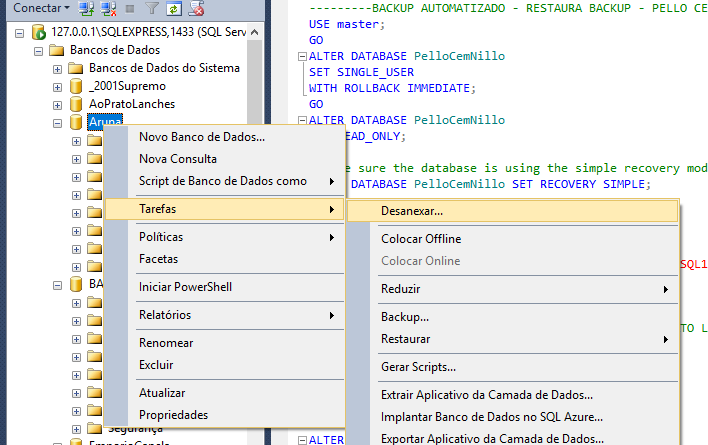This screenshot has width=708, height=445.
Task: Choose Backup... from Tarefas submenu
Action: [x=512, y=317]
